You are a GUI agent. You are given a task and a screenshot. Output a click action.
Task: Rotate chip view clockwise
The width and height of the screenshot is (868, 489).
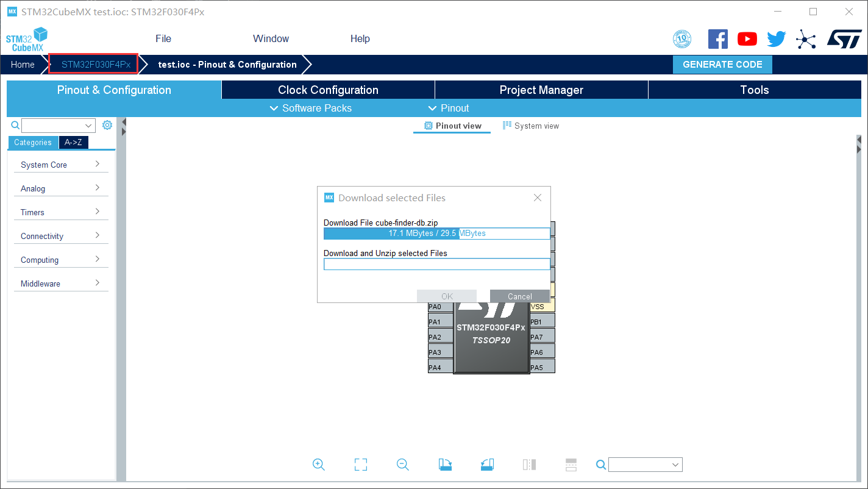point(445,465)
